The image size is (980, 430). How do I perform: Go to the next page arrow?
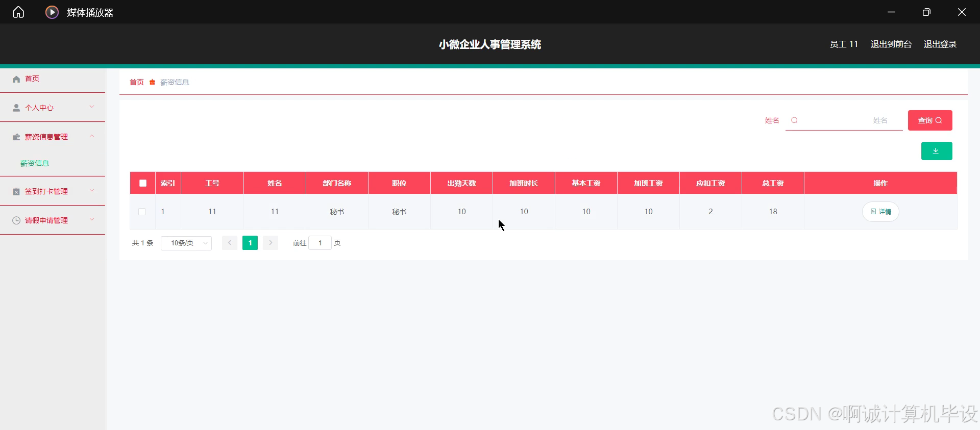click(271, 243)
